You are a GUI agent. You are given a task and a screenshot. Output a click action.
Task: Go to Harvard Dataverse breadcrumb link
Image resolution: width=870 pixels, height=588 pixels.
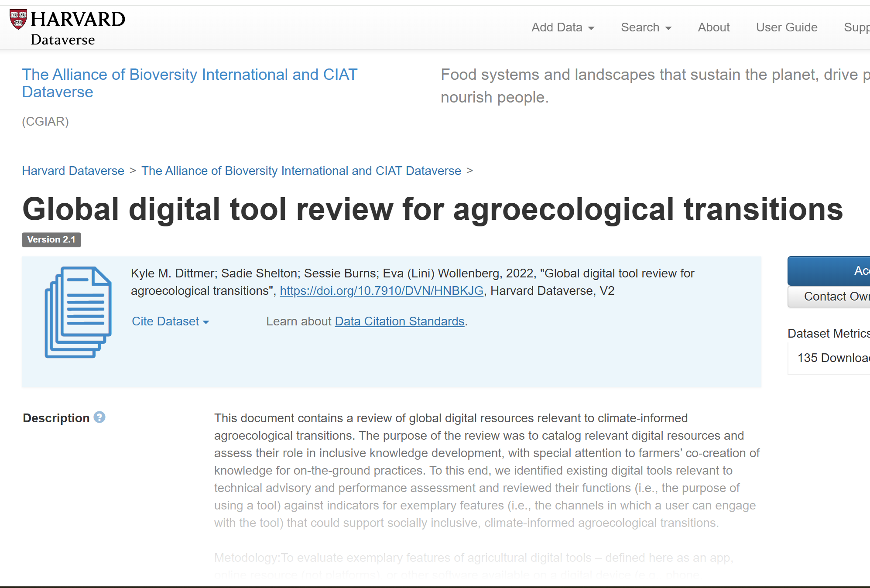point(73,171)
